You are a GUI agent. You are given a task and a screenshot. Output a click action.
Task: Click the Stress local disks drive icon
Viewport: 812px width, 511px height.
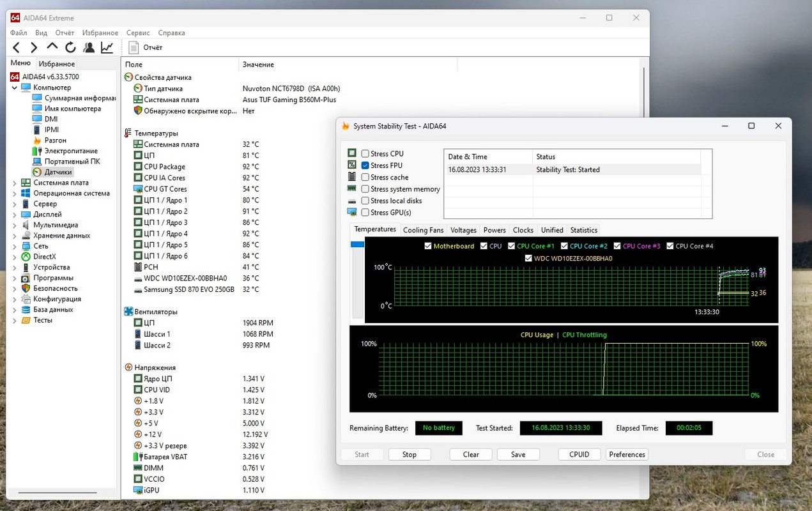coord(352,201)
